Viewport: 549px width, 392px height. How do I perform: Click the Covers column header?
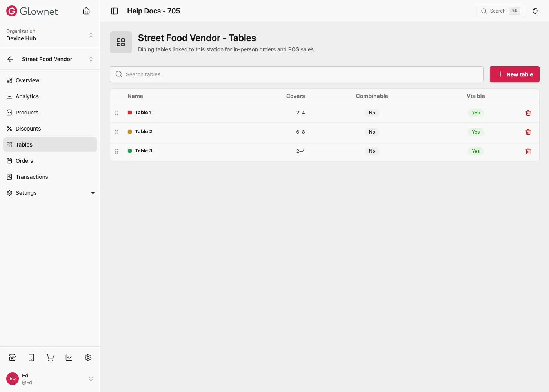[x=296, y=96]
